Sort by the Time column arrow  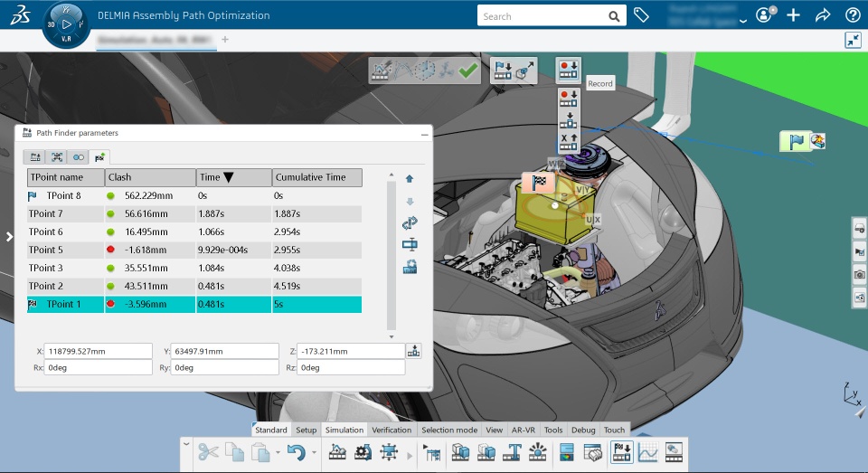(228, 177)
